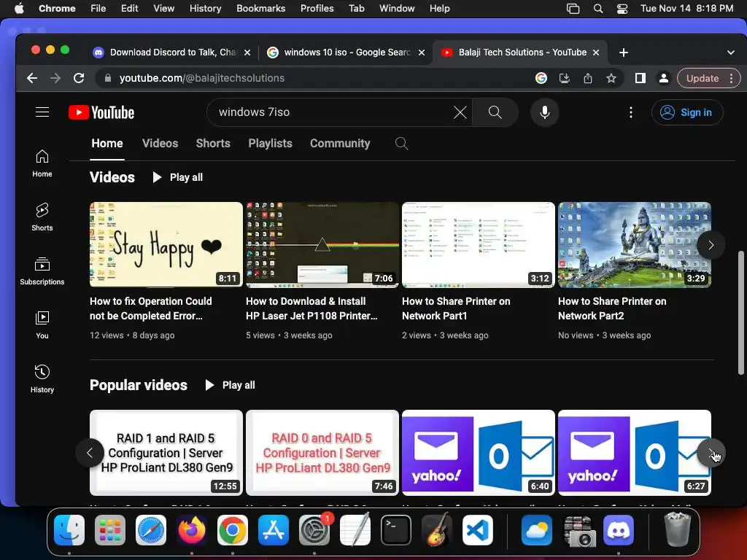
Task: Open Visual Studio Code from the Dock
Action: click(x=477, y=530)
